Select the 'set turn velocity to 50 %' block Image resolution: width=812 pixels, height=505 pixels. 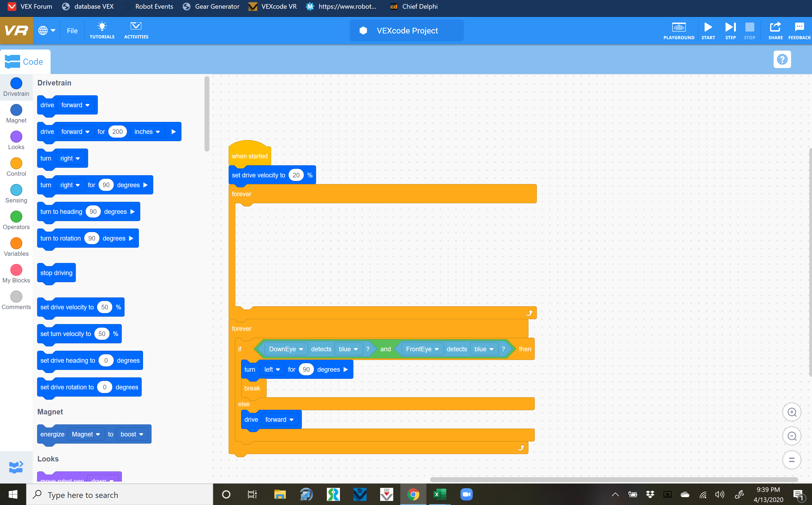(79, 334)
